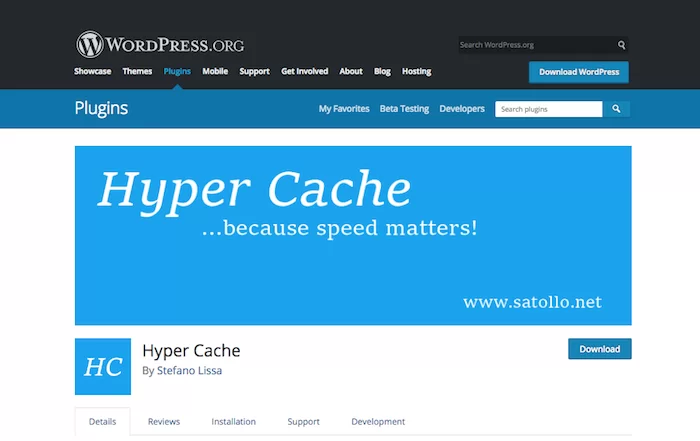Download the Hyper Cache plugin

[600, 349]
